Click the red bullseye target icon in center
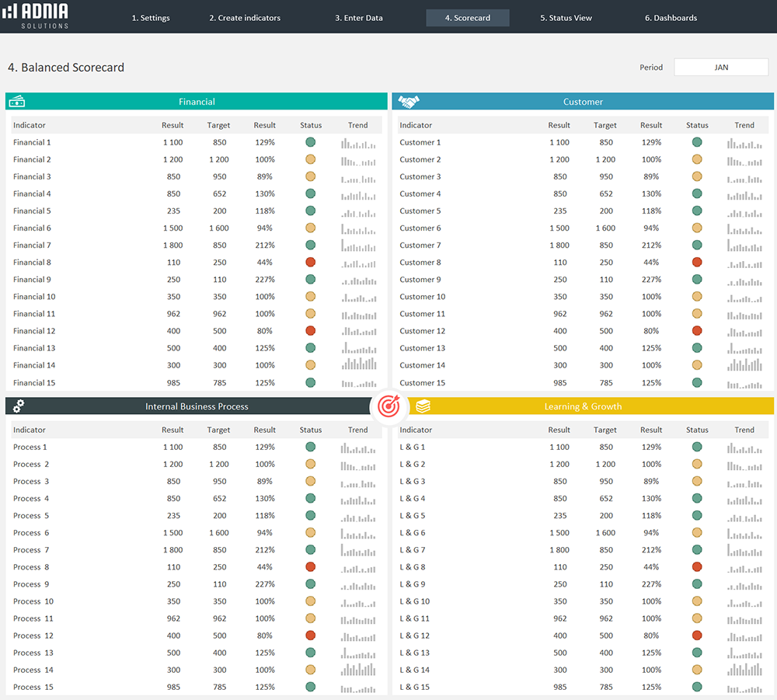Screen dimensions: 777x700 (389, 406)
